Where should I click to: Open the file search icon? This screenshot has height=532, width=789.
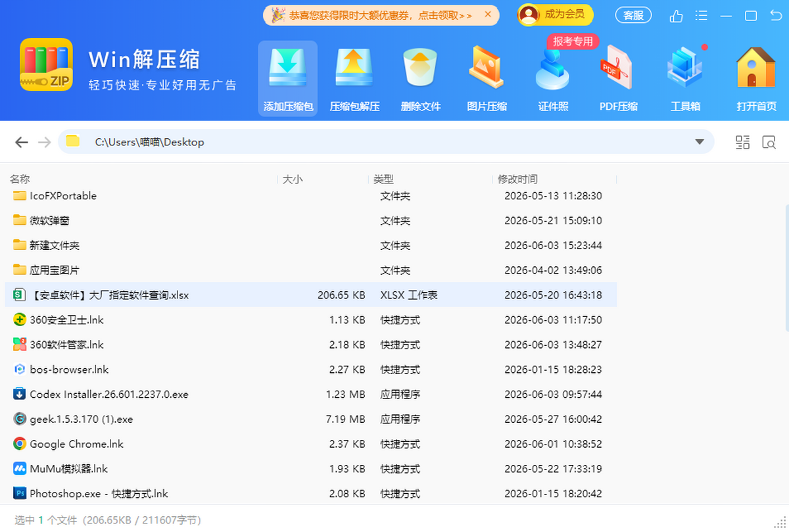pos(769,142)
